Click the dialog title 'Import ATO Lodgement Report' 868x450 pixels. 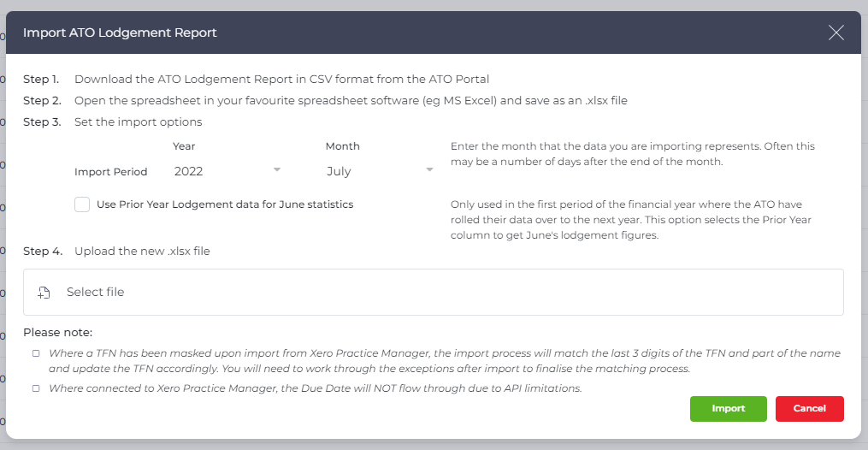[x=120, y=33]
